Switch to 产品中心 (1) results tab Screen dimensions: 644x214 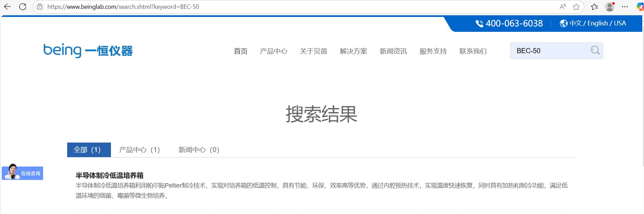click(x=139, y=150)
